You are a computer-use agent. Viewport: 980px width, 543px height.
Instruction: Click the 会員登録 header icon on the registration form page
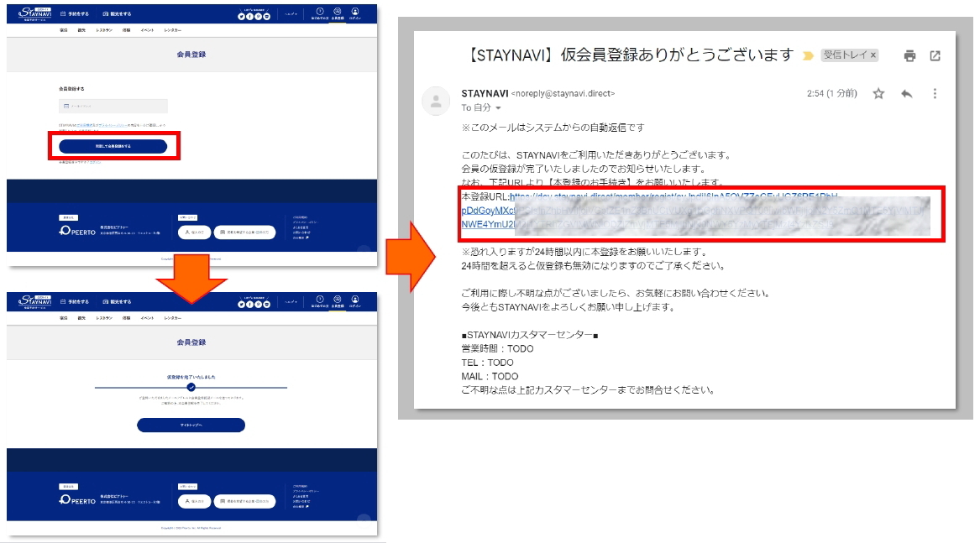pos(338,13)
